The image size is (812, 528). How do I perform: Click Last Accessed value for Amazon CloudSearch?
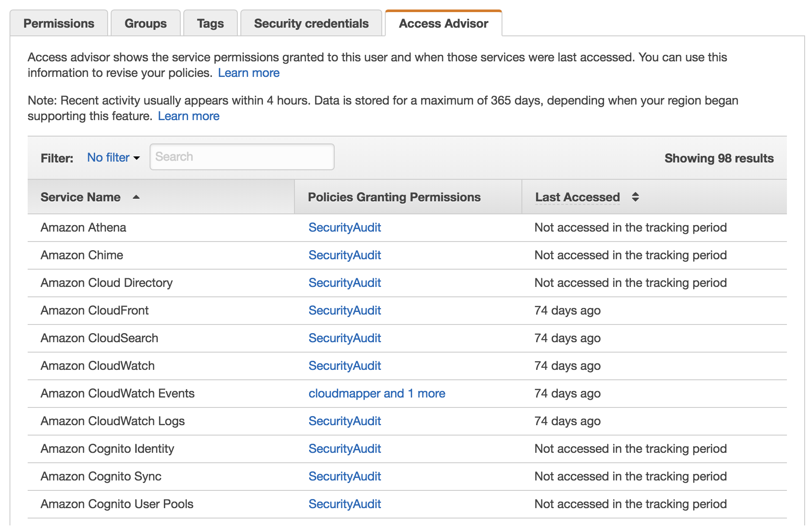(x=567, y=338)
